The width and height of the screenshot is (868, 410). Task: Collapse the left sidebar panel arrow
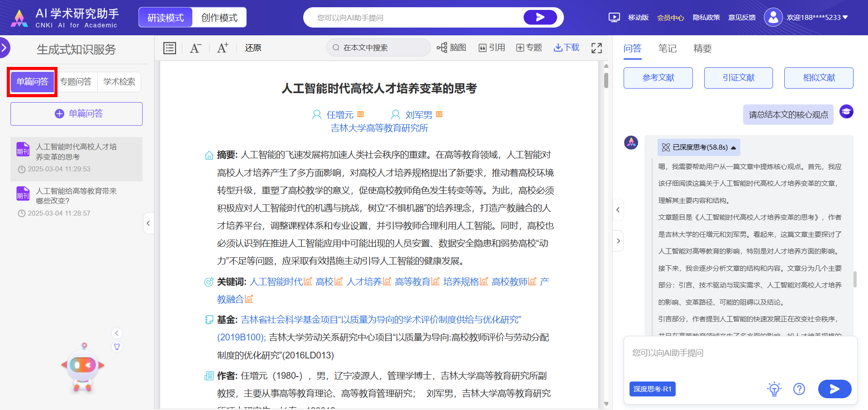coord(148,223)
